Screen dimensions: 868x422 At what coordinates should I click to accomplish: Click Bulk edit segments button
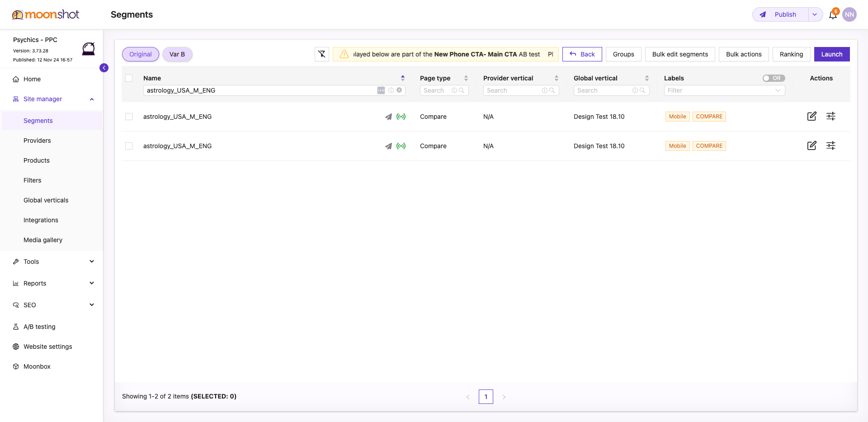coord(680,54)
